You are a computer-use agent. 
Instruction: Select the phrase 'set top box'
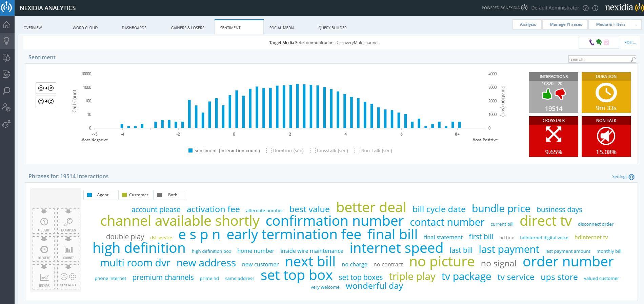click(x=297, y=275)
